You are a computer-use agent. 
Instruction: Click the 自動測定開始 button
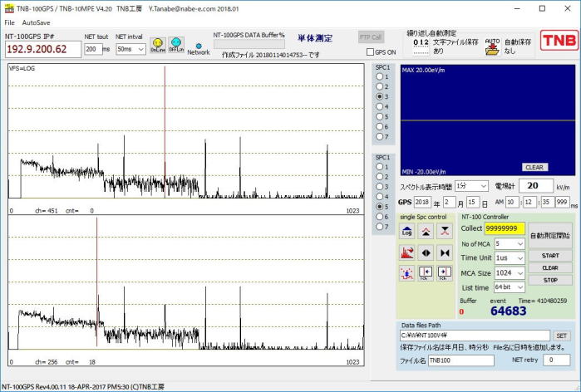550,235
